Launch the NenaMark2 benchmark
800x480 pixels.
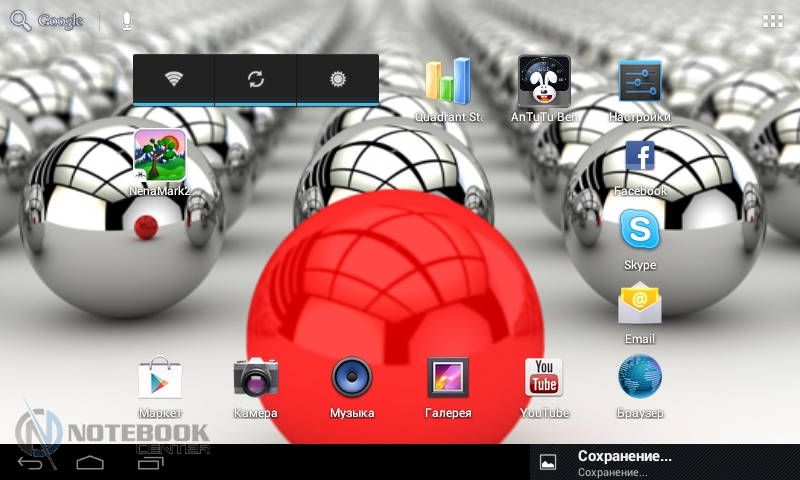click(x=159, y=158)
